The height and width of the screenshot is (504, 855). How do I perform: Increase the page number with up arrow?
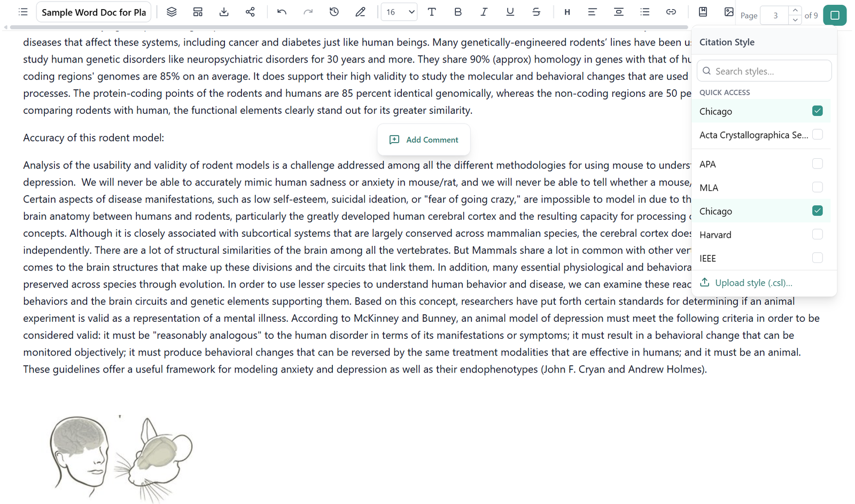tap(795, 10)
